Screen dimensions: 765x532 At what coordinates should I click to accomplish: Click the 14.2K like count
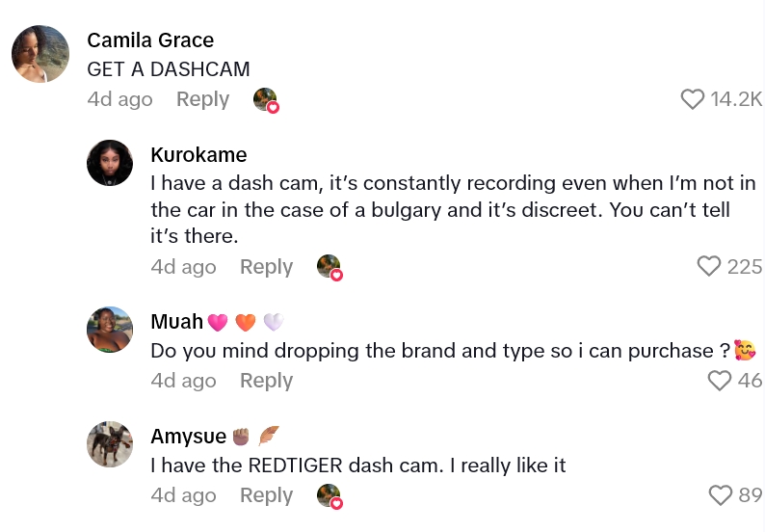point(736,99)
